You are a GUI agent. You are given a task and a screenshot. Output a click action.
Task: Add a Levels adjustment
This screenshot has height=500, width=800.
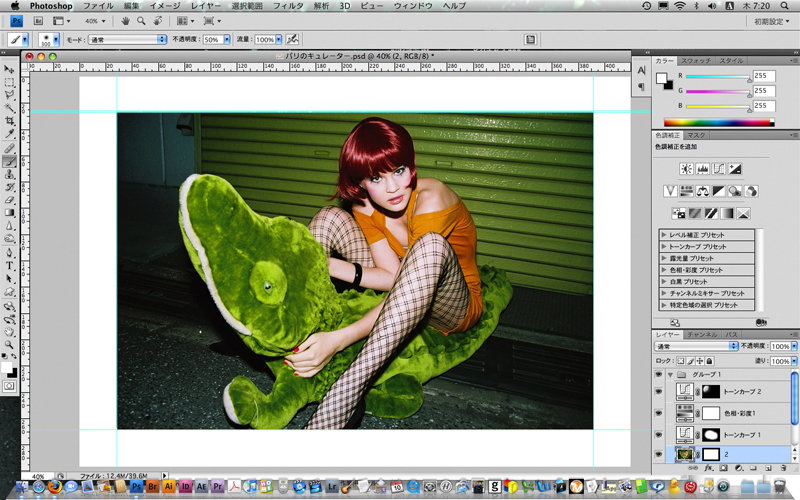click(703, 169)
